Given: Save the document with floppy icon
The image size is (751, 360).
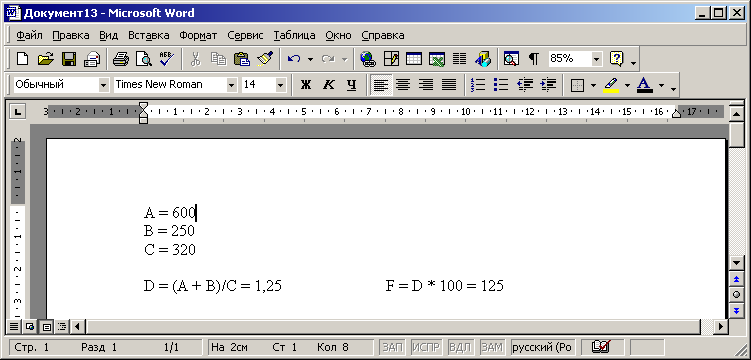Looking at the screenshot, I should pyautogui.click(x=68, y=59).
